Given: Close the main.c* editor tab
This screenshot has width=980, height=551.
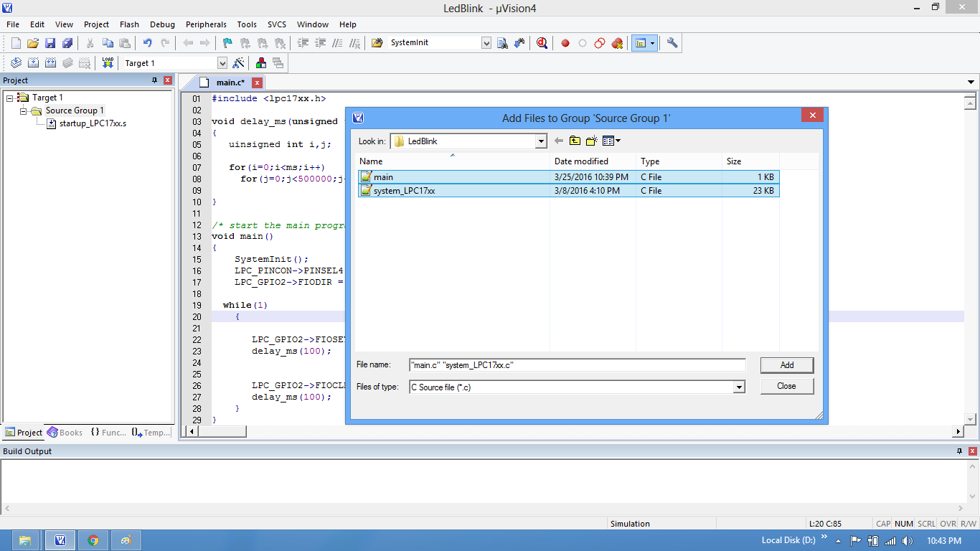Looking at the screenshot, I should pos(257,83).
